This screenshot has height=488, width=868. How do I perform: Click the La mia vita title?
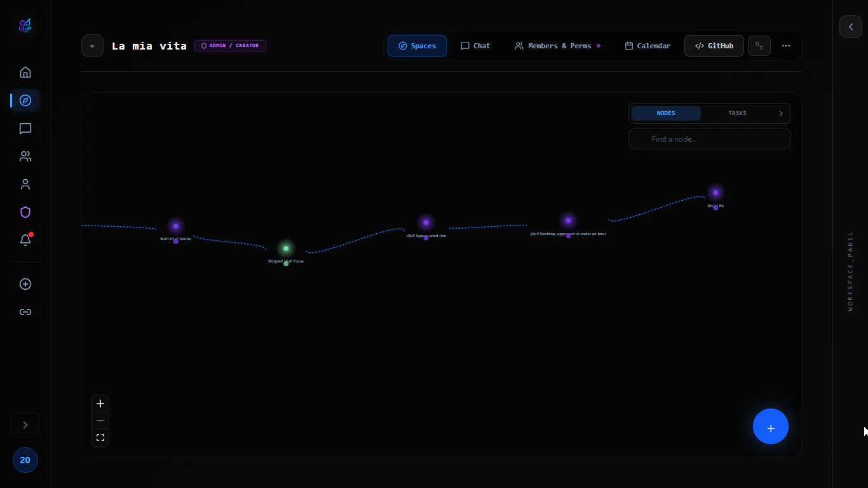coord(149,46)
